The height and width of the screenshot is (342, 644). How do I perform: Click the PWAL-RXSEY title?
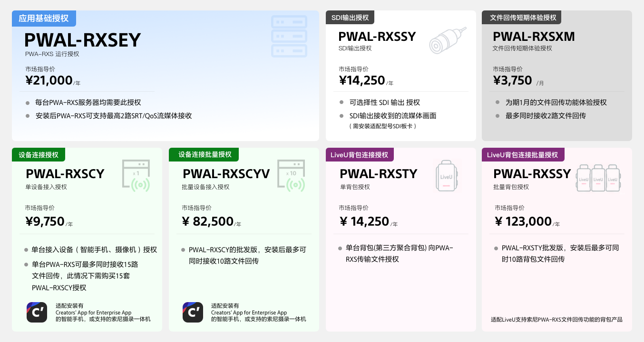pyautogui.click(x=83, y=40)
